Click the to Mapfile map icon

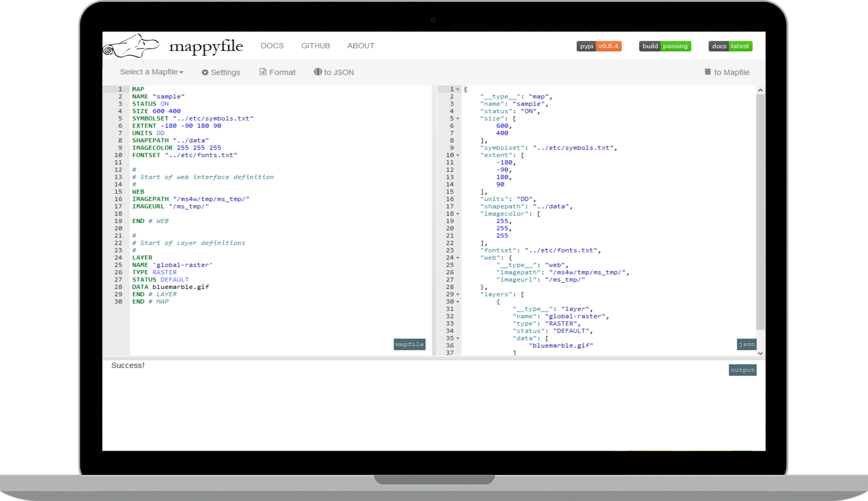click(708, 71)
